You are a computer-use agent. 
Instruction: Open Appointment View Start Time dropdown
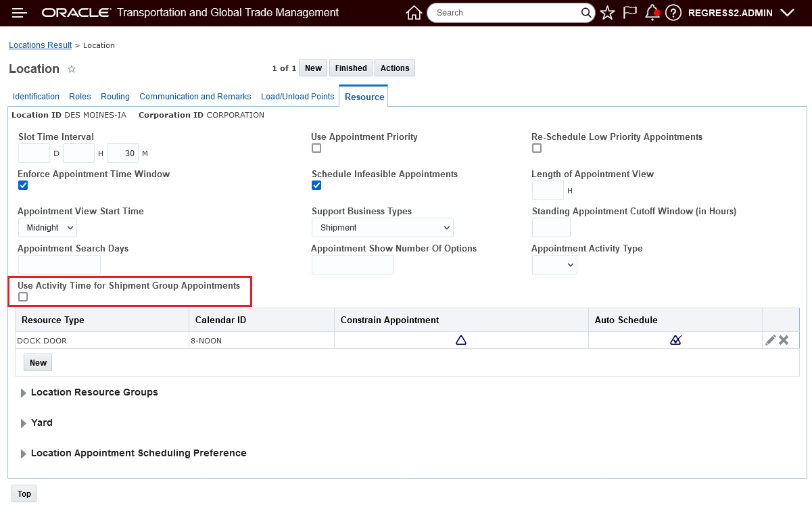[x=47, y=228]
